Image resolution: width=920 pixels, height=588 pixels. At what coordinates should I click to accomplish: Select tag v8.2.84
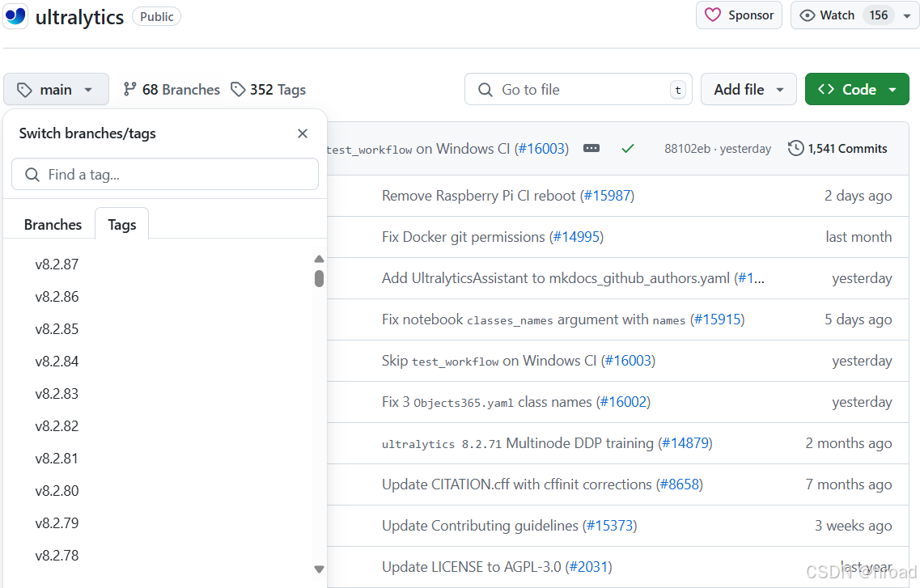(57, 361)
